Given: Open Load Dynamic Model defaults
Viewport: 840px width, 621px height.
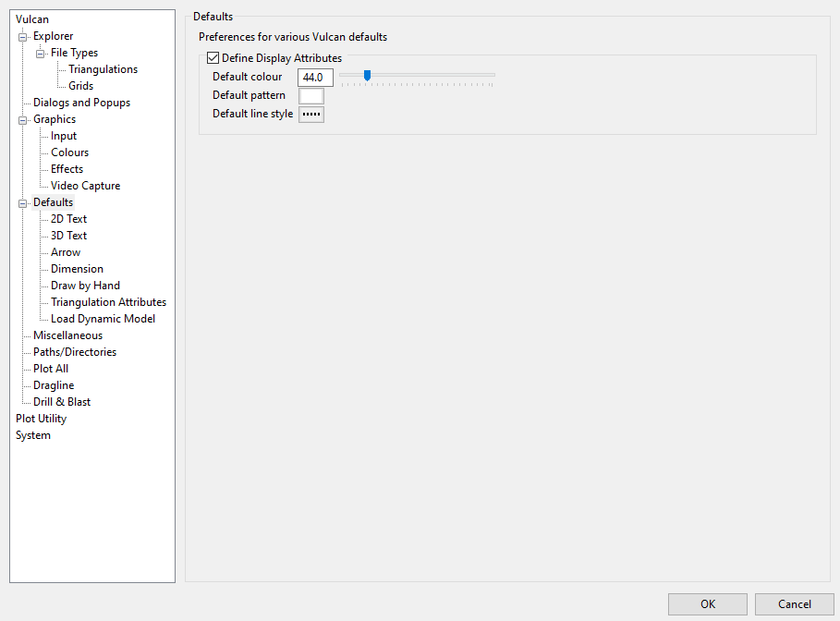Looking at the screenshot, I should pyautogui.click(x=103, y=318).
